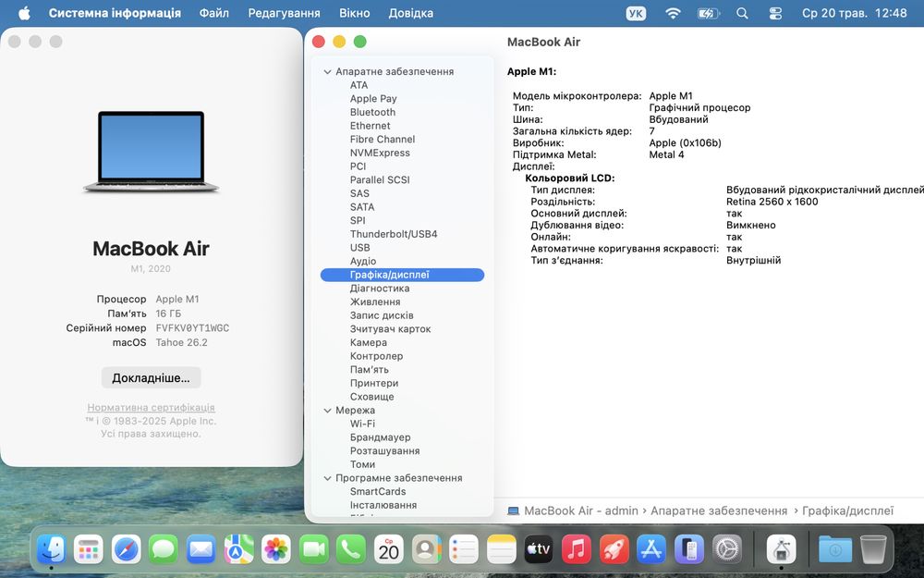Collapse the Апаратне забезпечення section

[x=328, y=71]
